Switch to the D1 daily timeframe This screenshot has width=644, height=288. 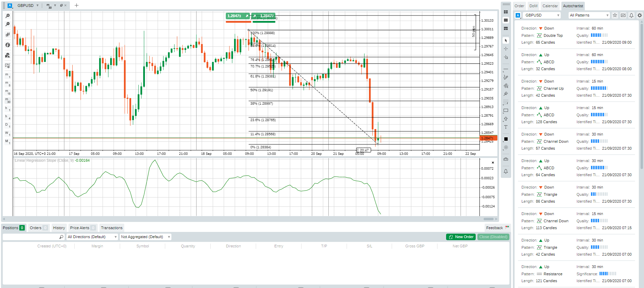pyautogui.click(x=8, y=125)
